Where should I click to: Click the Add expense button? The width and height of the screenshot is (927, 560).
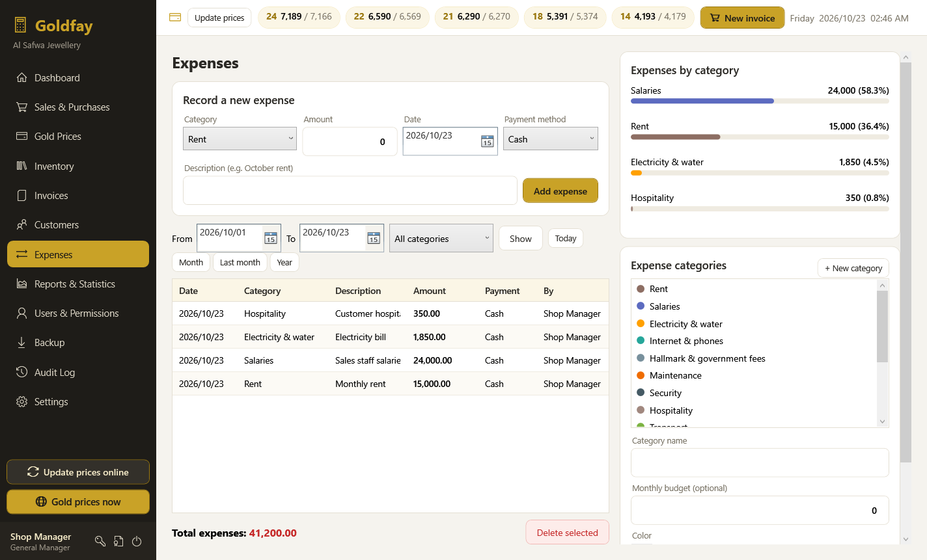pos(560,191)
